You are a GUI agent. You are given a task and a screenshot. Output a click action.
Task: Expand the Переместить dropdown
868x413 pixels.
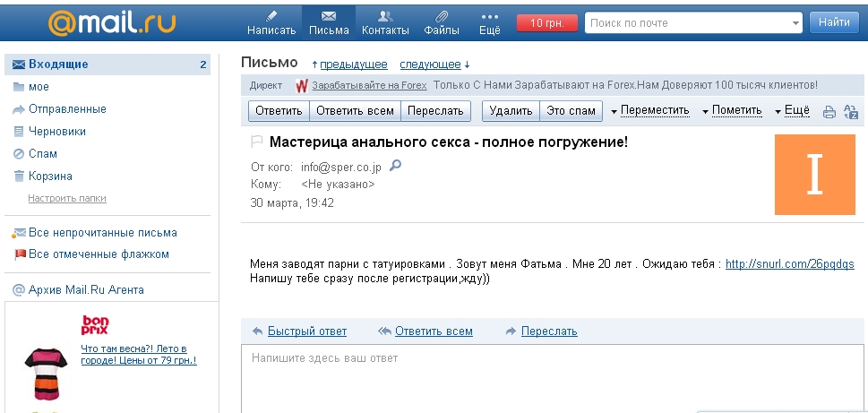coord(650,111)
